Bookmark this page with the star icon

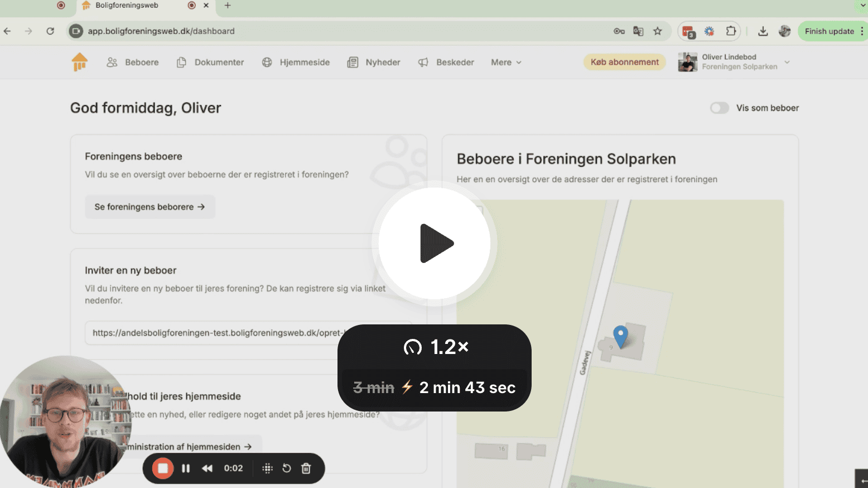click(658, 31)
